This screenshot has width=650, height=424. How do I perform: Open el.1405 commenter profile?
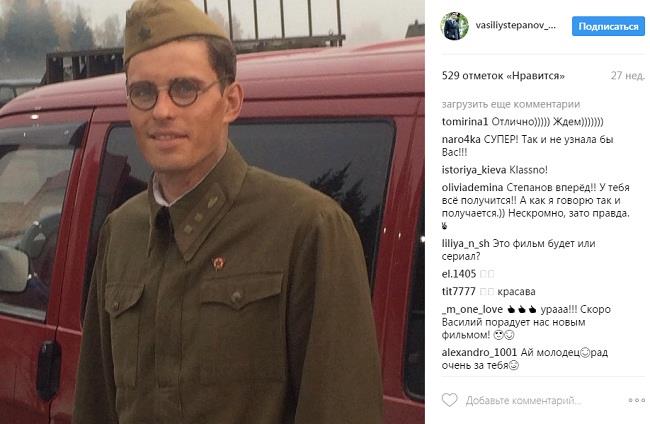tap(458, 274)
